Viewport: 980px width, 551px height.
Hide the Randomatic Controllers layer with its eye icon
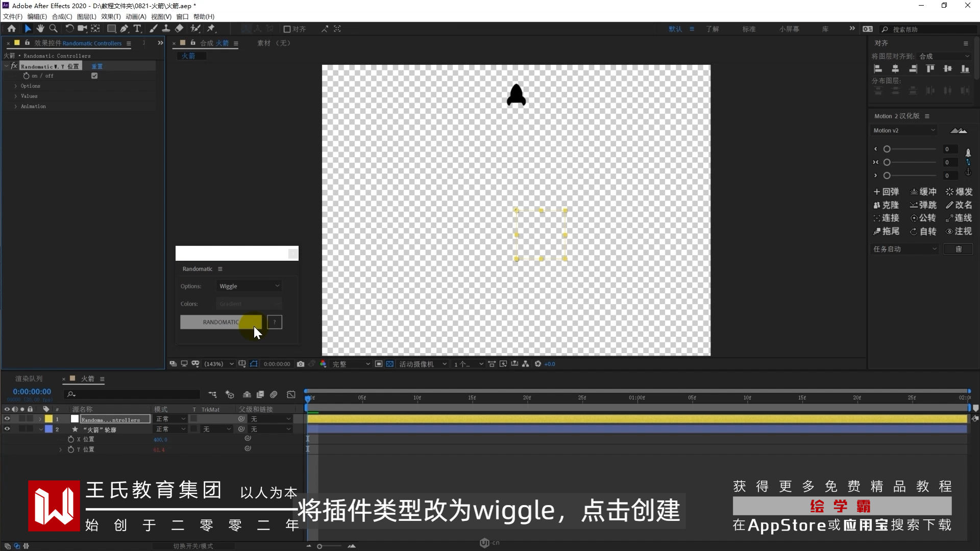(x=7, y=419)
